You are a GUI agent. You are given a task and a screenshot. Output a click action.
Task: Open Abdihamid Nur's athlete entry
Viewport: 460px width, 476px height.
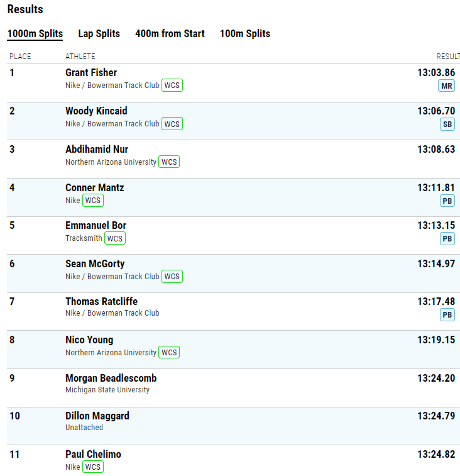[x=97, y=149]
